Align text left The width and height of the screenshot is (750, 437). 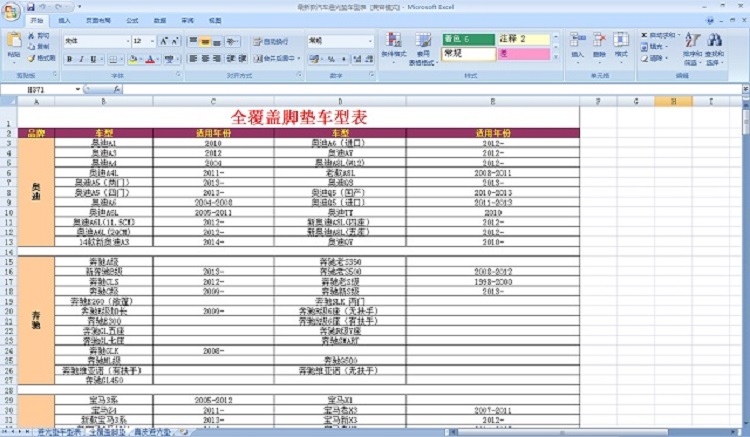click(x=193, y=58)
